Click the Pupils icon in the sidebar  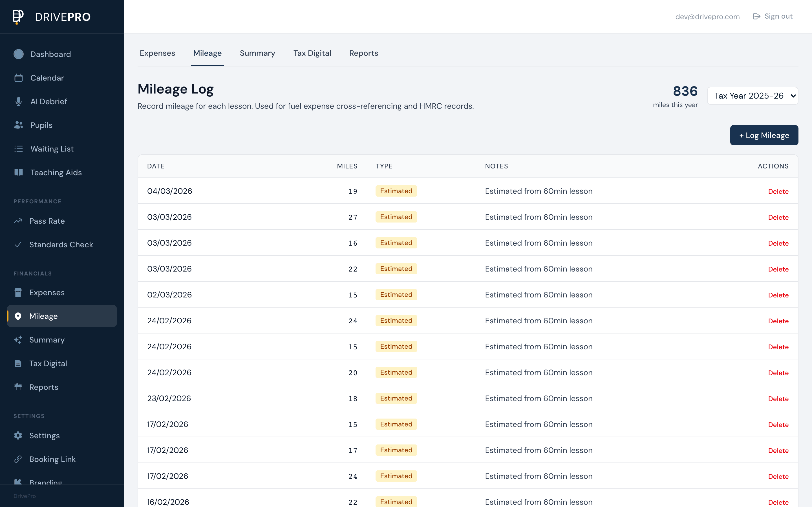18,125
